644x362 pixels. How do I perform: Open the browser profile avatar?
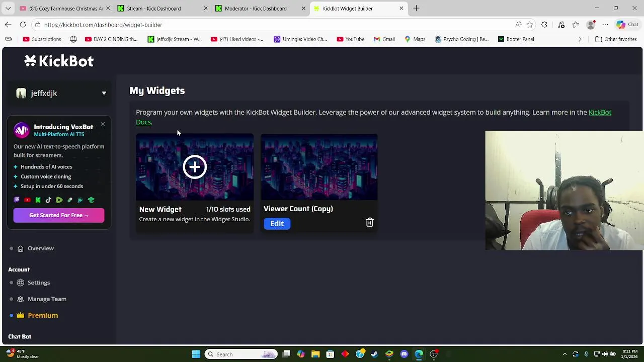point(591,25)
